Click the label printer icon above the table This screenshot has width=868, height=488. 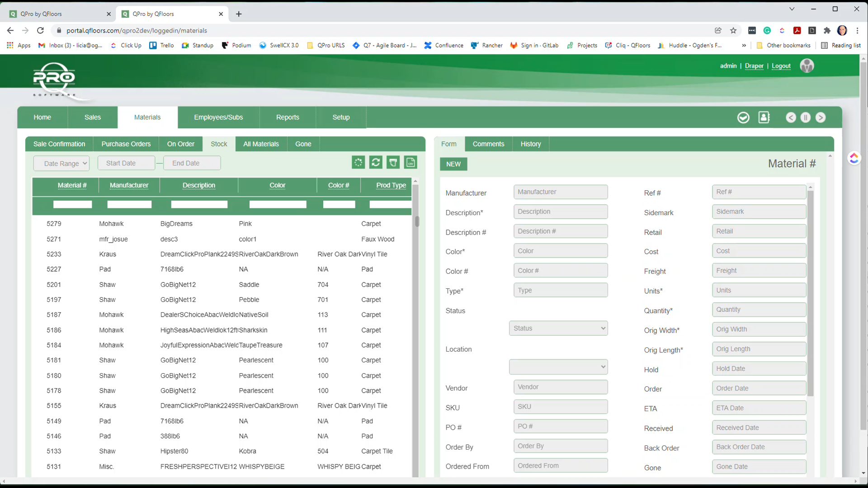click(x=393, y=163)
